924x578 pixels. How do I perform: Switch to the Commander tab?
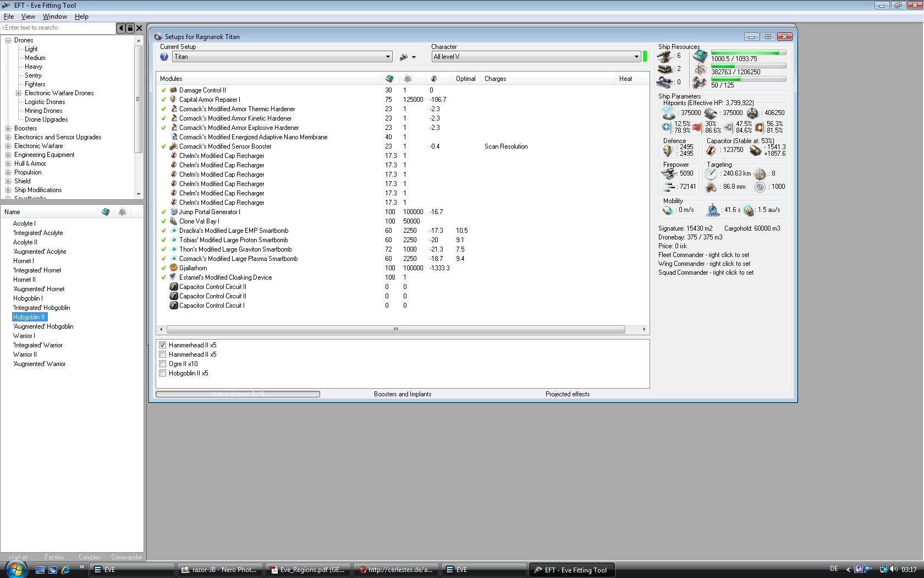(127, 557)
